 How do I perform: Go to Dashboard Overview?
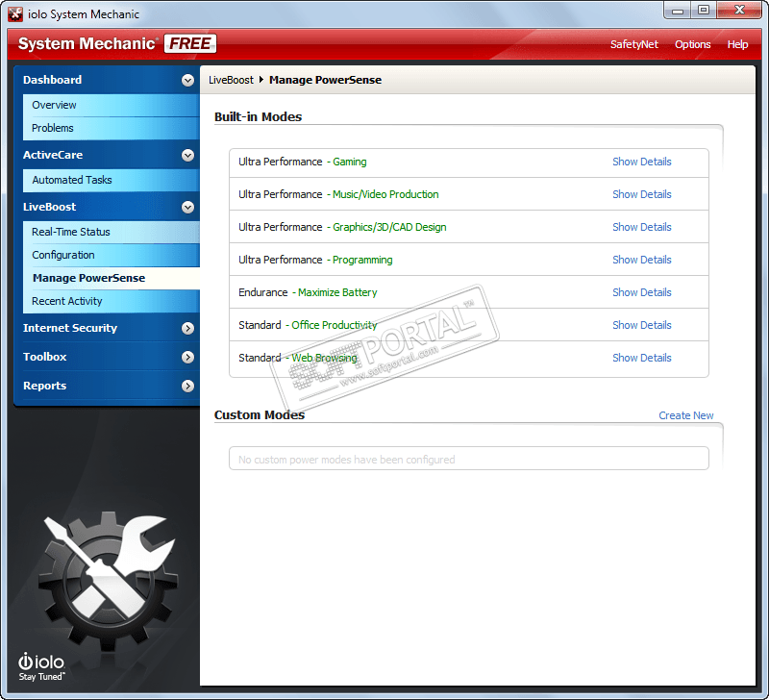[112, 105]
